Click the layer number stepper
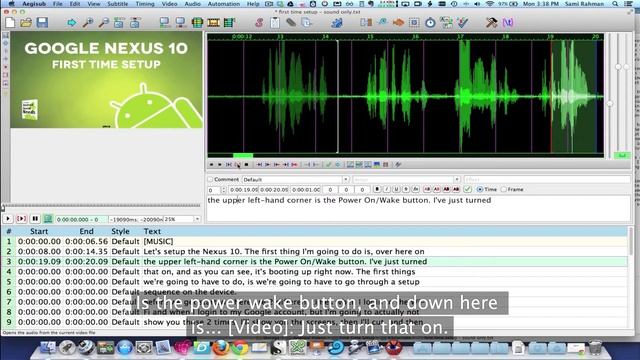The image size is (640, 360). pos(223,190)
